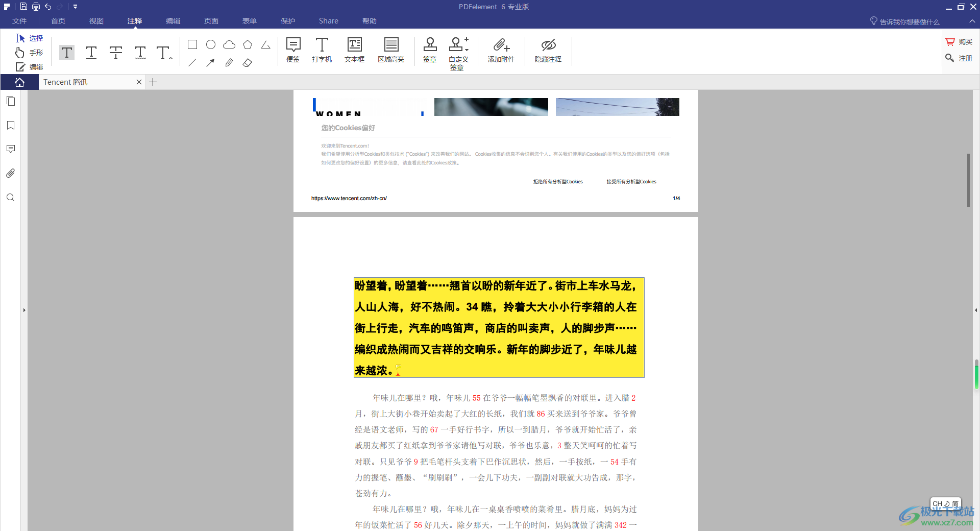Open a new tab with plus
Image resolution: width=980 pixels, height=531 pixels.
pos(153,82)
